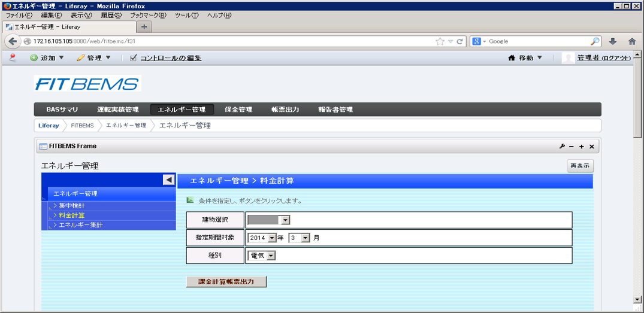This screenshot has height=313, width=644.
Task: Go to the browser home icon
Action: 631,41
